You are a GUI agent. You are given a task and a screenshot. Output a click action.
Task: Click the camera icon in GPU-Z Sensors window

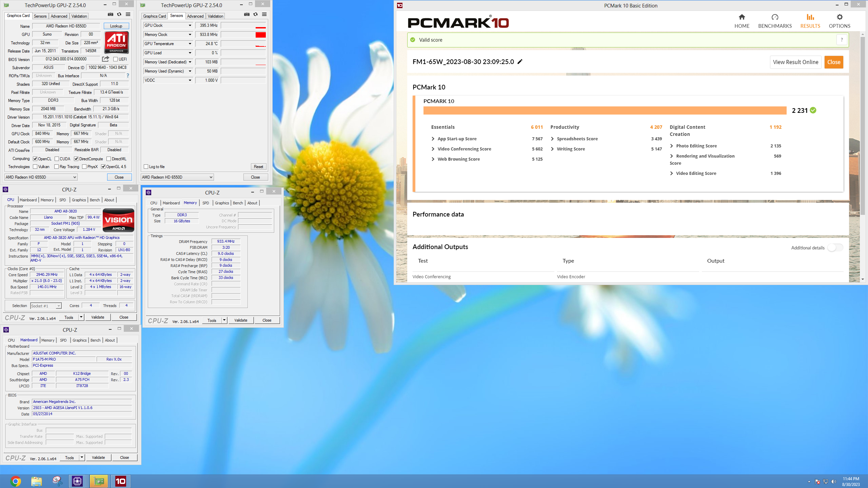(x=247, y=14)
